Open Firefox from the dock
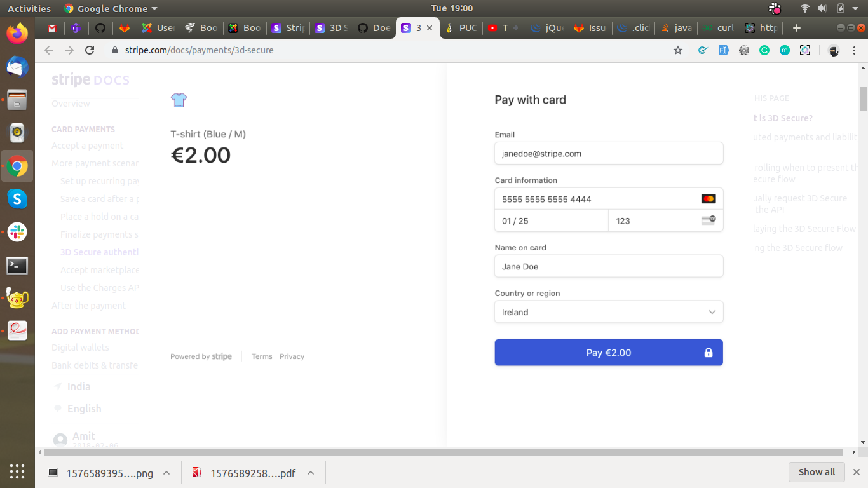This screenshot has width=868, height=488. pyautogui.click(x=17, y=33)
